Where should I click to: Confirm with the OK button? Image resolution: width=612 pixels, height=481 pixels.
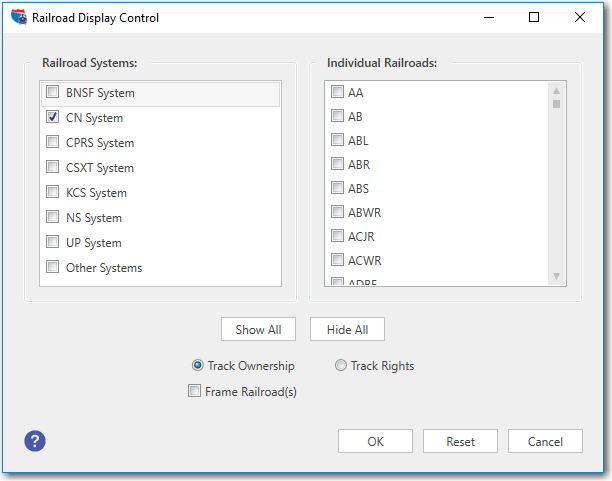[x=375, y=441]
